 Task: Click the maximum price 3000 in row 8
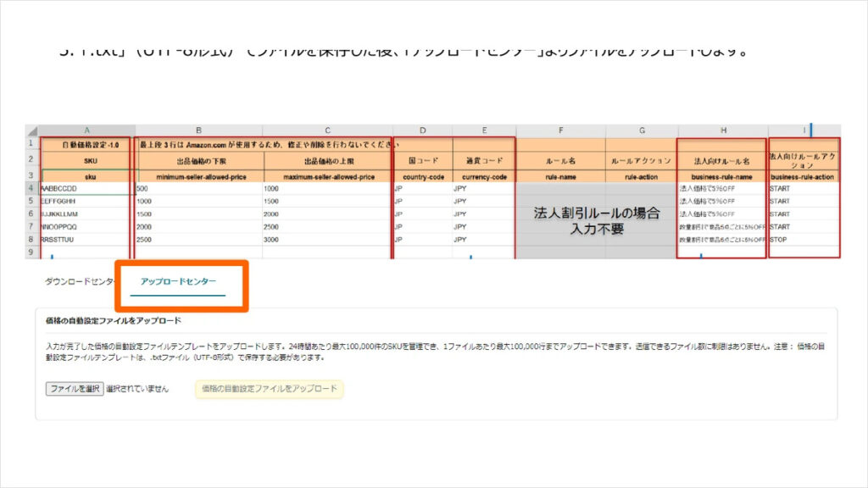(328, 240)
